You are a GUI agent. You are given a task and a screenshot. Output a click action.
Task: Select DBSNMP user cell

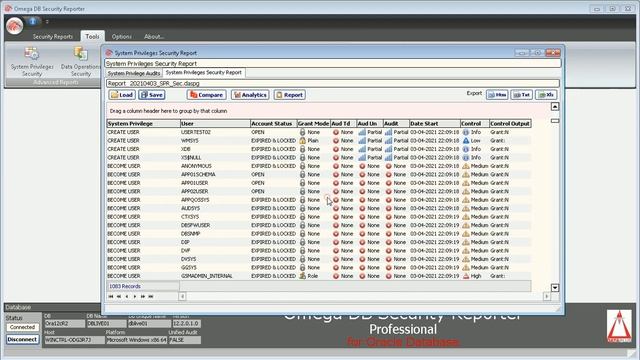click(x=215, y=233)
